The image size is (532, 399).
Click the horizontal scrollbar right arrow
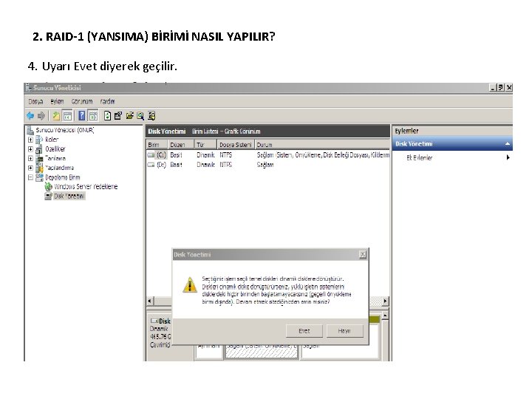385,301
